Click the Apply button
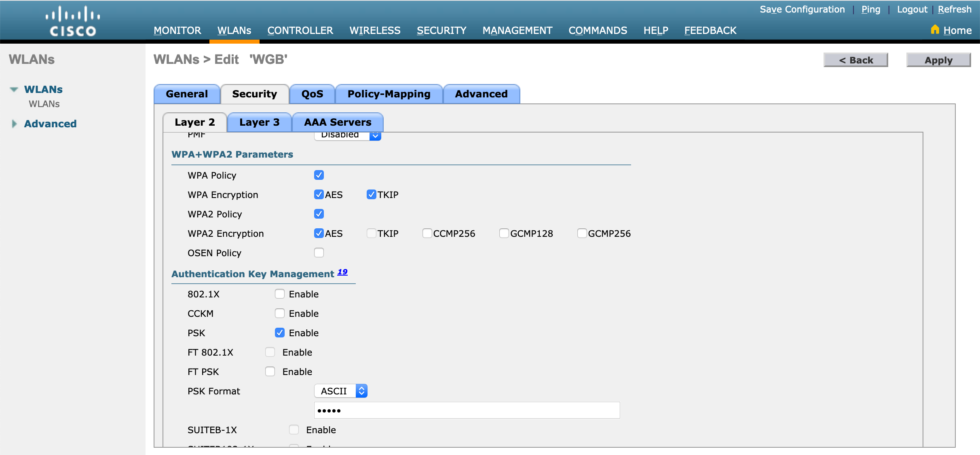The image size is (980, 455). click(x=938, y=60)
